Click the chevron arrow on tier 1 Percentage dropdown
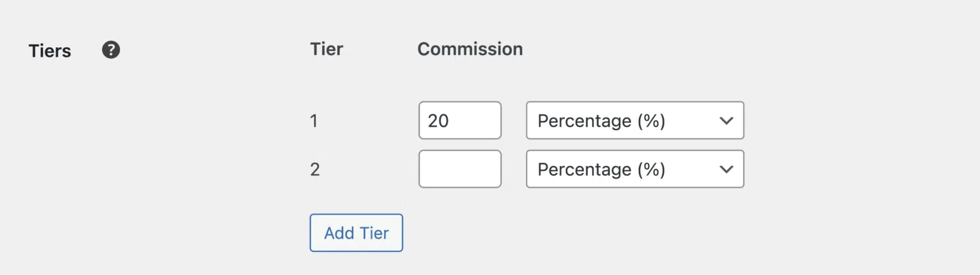 (726, 121)
